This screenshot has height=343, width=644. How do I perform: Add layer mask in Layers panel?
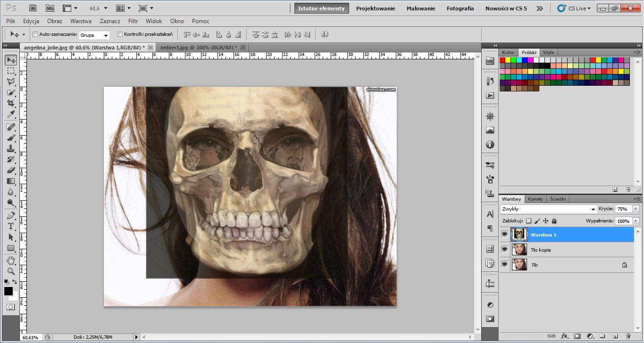click(x=577, y=336)
